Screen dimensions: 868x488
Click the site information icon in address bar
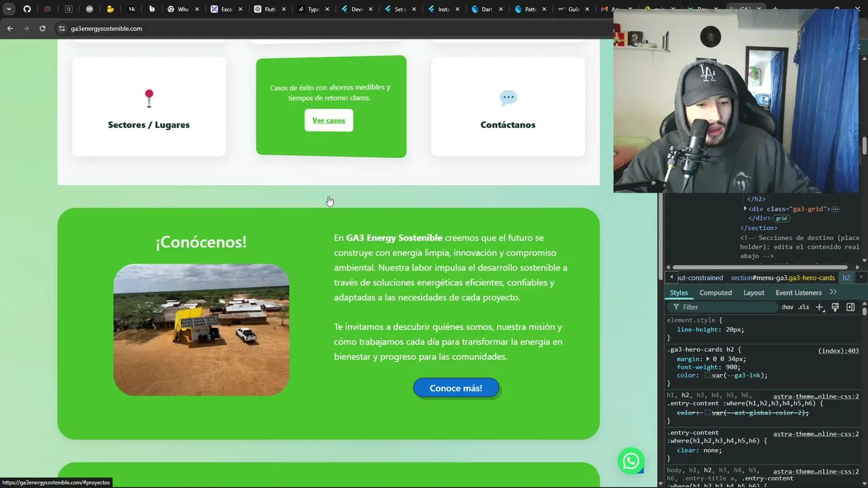click(x=62, y=28)
